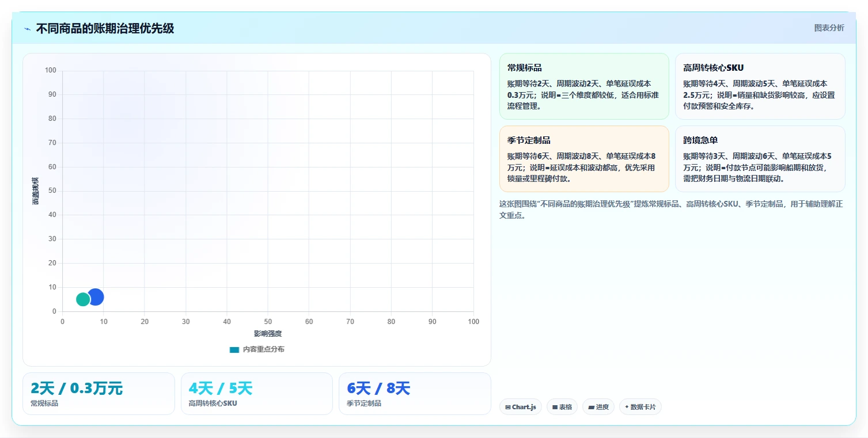This screenshot has width=868, height=438.
Task: Open the 跨境急单 card
Action: click(760, 159)
